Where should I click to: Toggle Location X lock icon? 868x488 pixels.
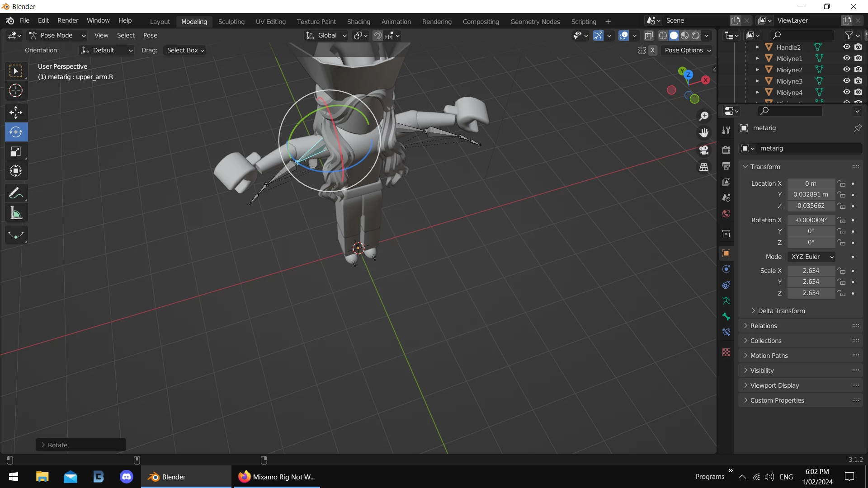841,183
